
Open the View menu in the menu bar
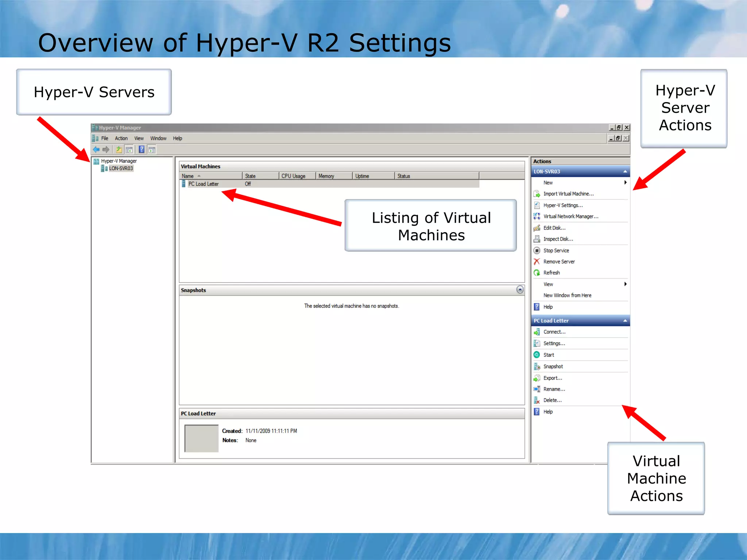[139, 139]
